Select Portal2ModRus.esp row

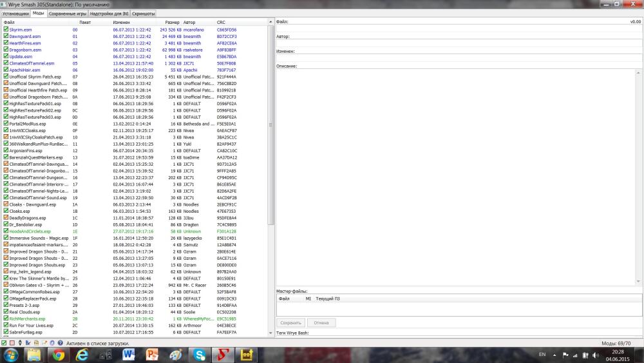click(135, 123)
